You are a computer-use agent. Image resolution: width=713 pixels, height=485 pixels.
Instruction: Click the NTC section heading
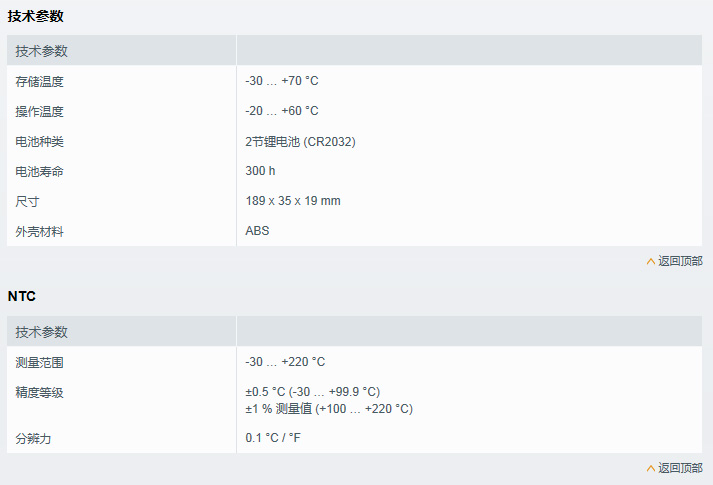[22, 296]
